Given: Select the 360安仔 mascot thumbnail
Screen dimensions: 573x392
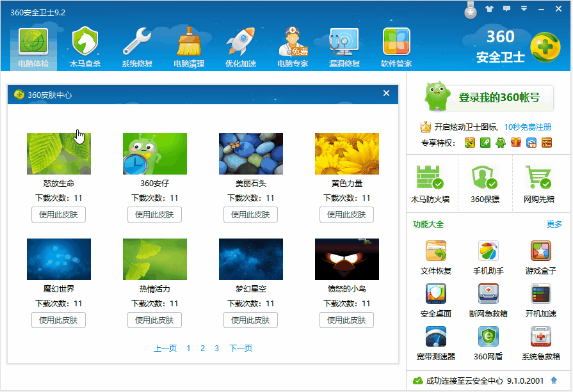Looking at the screenshot, I should pyautogui.click(x=155, y=153).
